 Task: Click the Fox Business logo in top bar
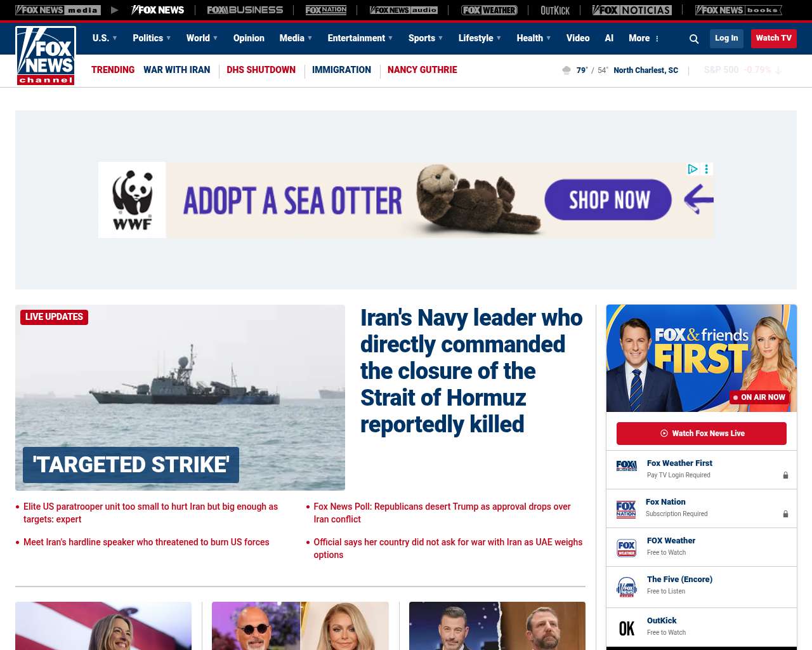(245, 10)
